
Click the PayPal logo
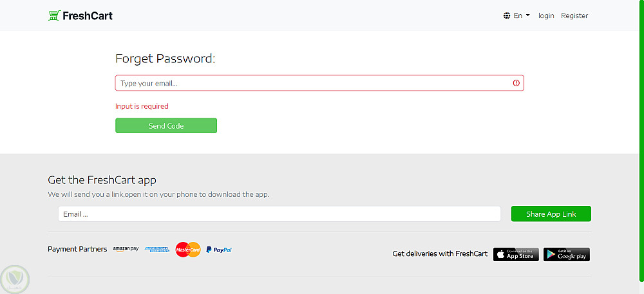point(219,249)
